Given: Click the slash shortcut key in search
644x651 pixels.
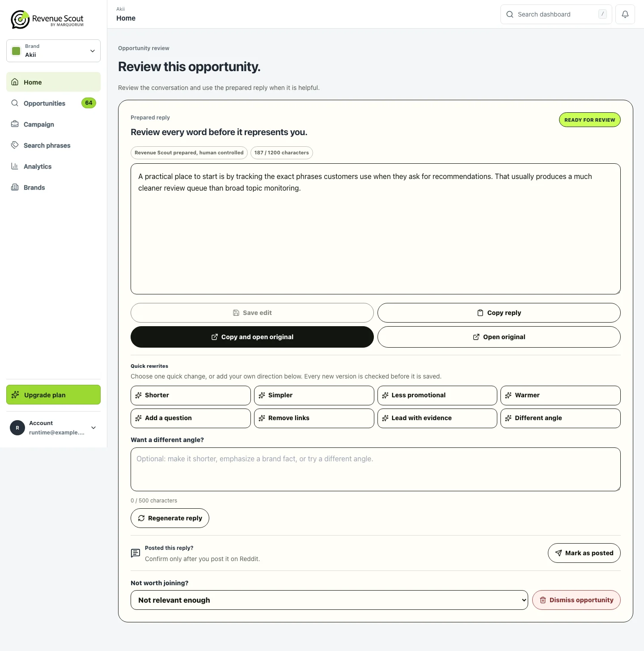Looking at the screenshot, I should coord(602,14).
